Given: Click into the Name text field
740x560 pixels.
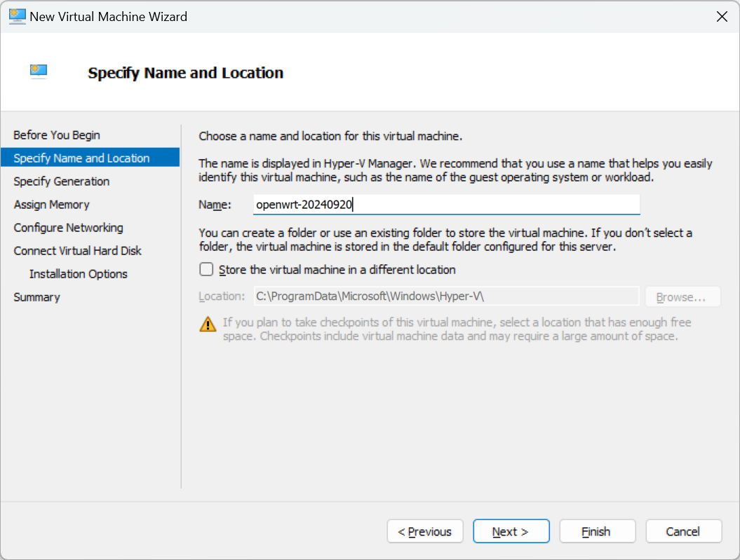Looking at the screenshot, I should [x=446, y=205].
